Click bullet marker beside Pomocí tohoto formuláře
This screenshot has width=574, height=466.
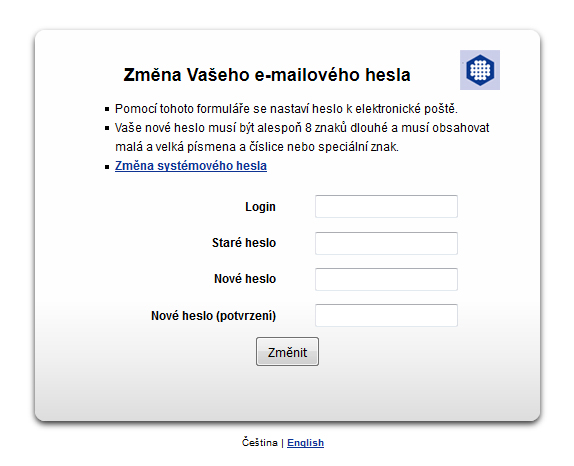point(107,109)
